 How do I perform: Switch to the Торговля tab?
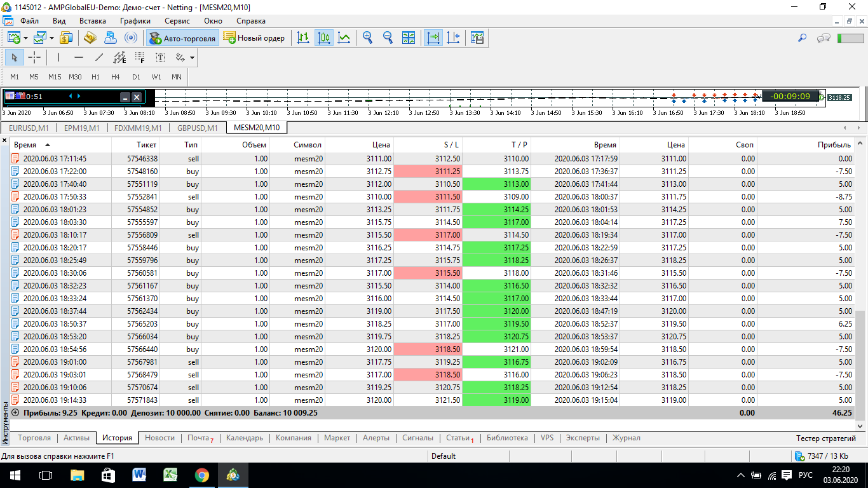click(34, 438)
